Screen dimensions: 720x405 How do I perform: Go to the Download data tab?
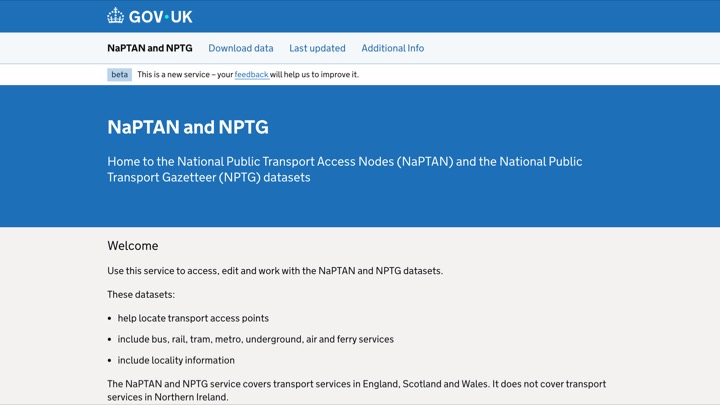point(241,48)
